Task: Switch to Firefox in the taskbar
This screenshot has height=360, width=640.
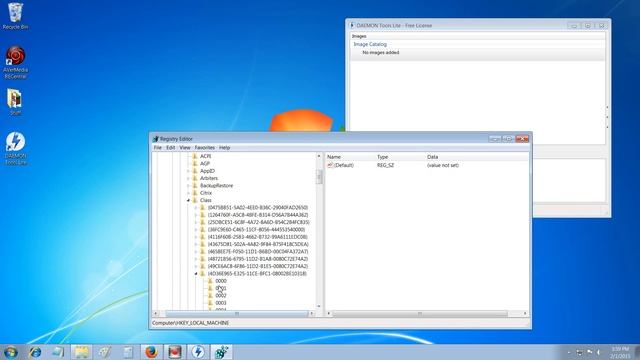Action: 151,352
